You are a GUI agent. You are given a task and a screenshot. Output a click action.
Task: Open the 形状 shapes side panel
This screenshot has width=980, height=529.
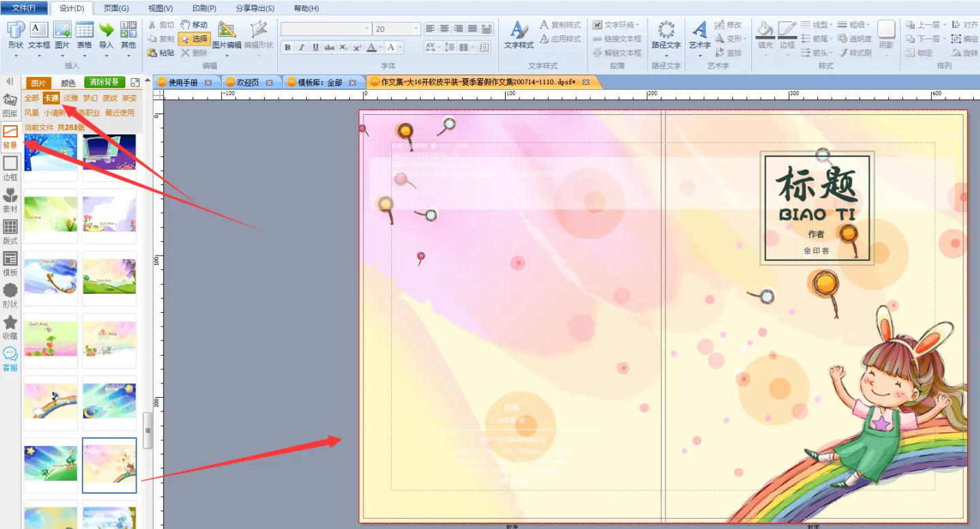pos(10,296)
